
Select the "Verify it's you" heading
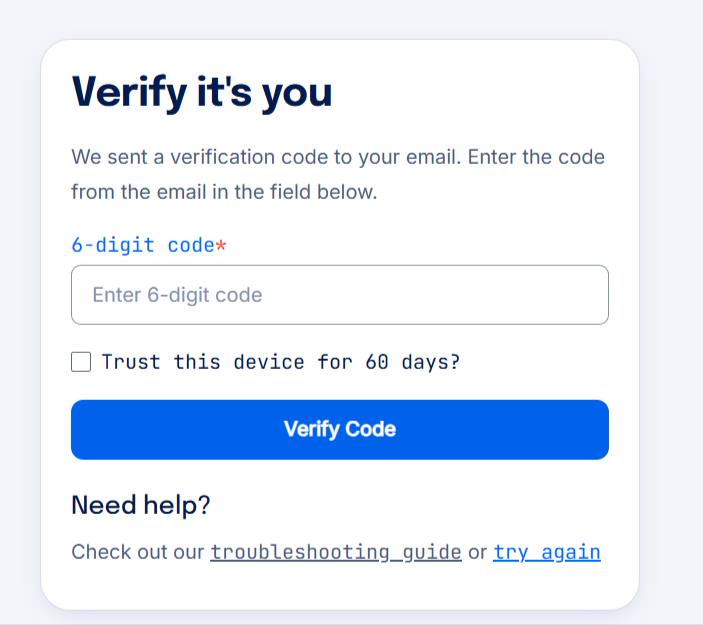[x=202, y=92]
